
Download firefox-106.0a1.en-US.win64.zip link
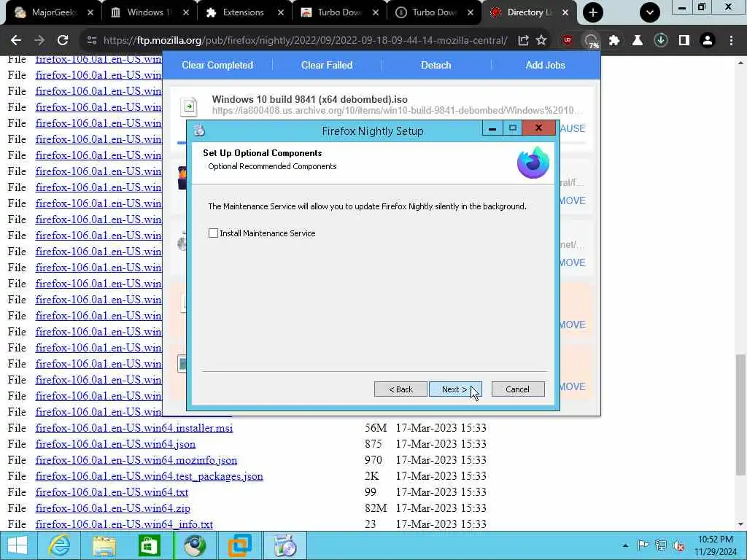tap(113, 508)
